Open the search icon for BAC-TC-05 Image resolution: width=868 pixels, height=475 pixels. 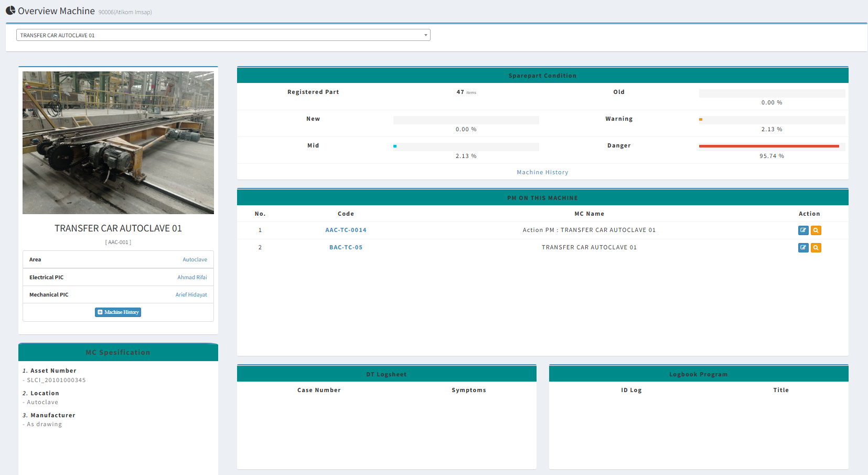click(x=816, y=247)
